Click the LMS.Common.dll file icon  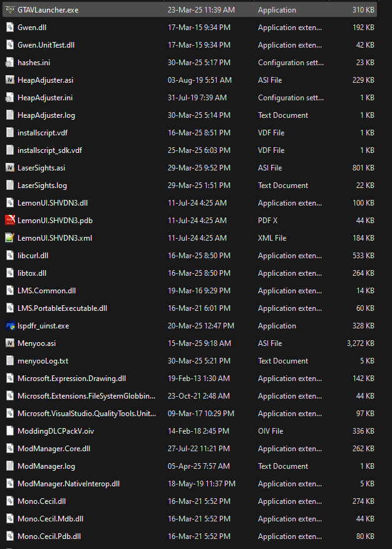pyautogui.click(x=10, y=290)
